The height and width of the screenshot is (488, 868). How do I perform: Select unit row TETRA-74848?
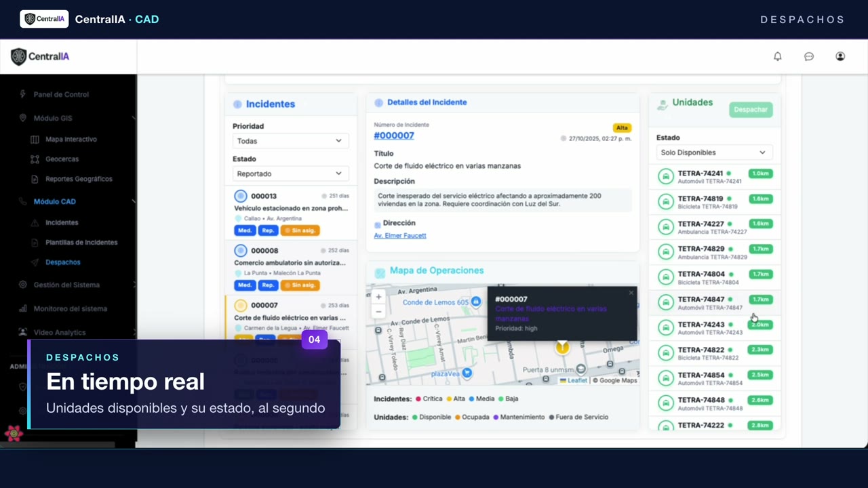click(715, 403)
